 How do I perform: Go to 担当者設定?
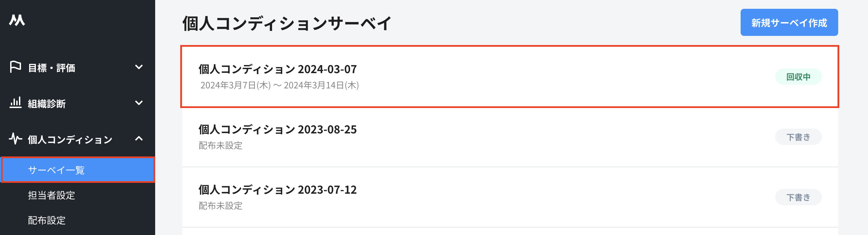point(51,195)
